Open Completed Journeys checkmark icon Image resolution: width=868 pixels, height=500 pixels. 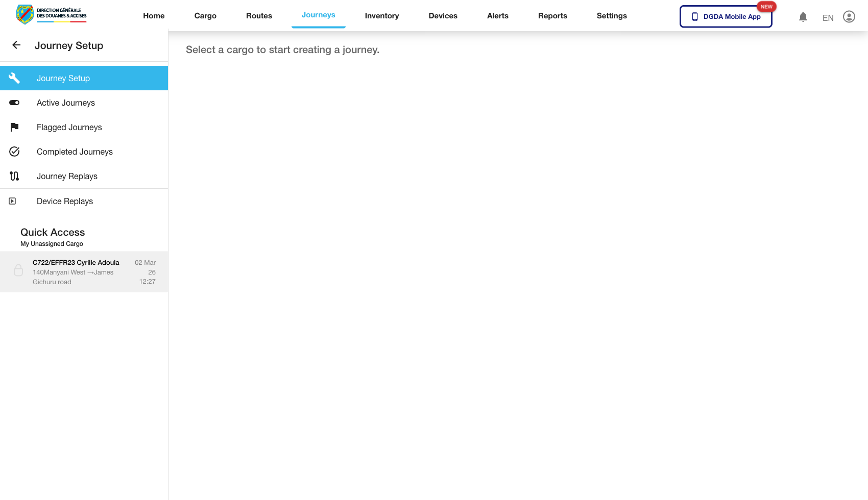[14, 152]
